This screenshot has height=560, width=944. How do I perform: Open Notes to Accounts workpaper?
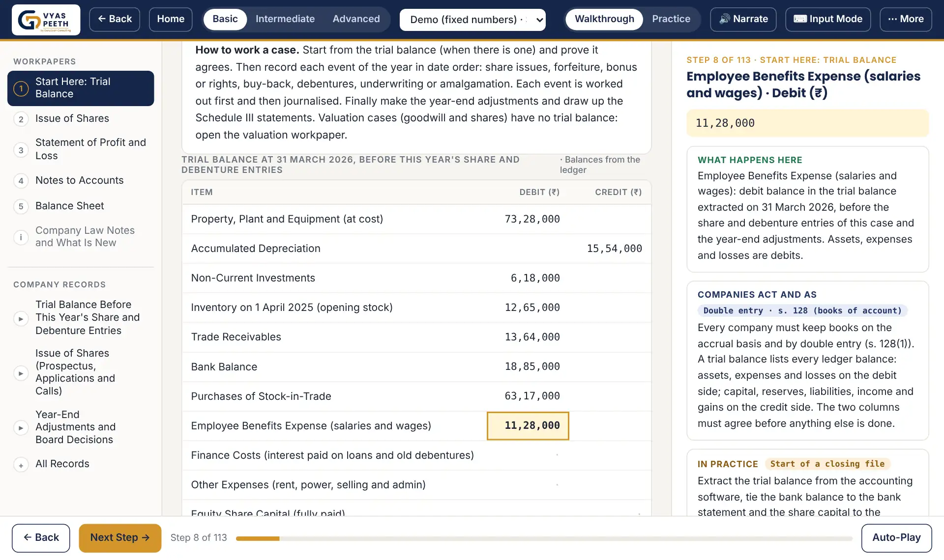[80, 181]
